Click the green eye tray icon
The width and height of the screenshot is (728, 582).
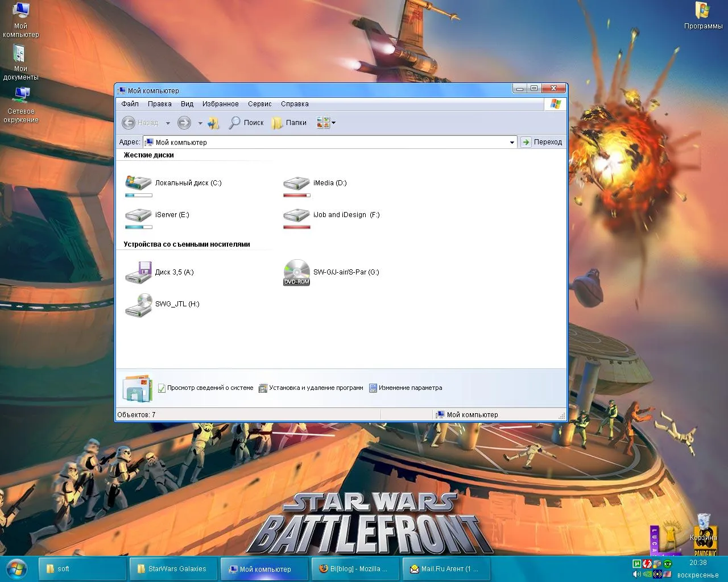point(668,563)
